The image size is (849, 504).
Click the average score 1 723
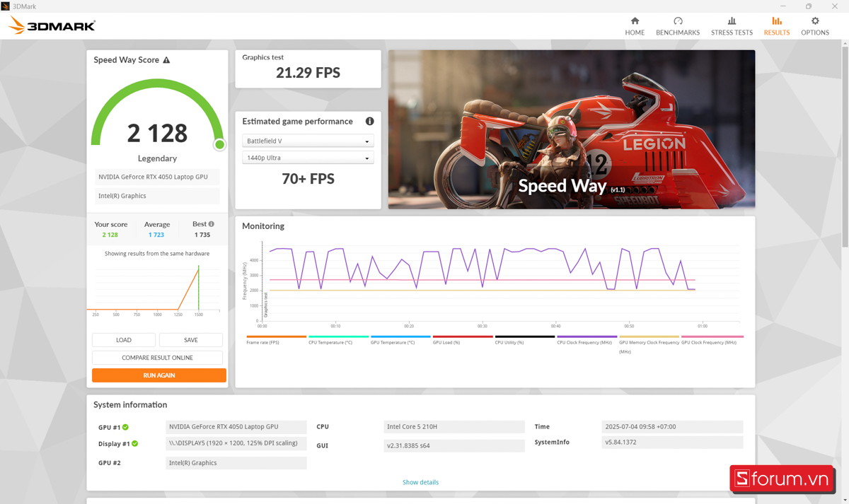coord(156,235)
